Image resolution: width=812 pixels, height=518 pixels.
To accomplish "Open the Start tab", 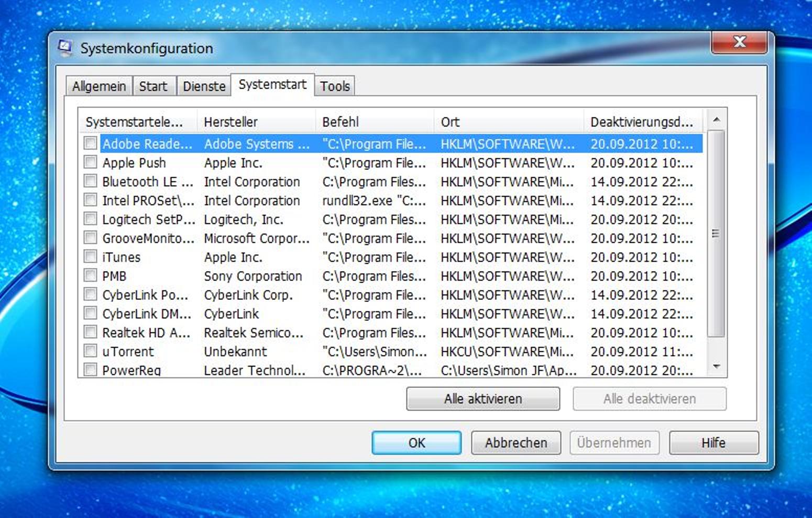I will point(153,86).
